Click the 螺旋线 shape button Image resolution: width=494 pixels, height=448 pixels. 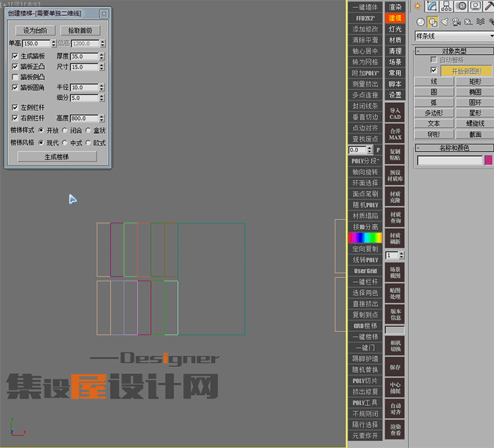475,123
